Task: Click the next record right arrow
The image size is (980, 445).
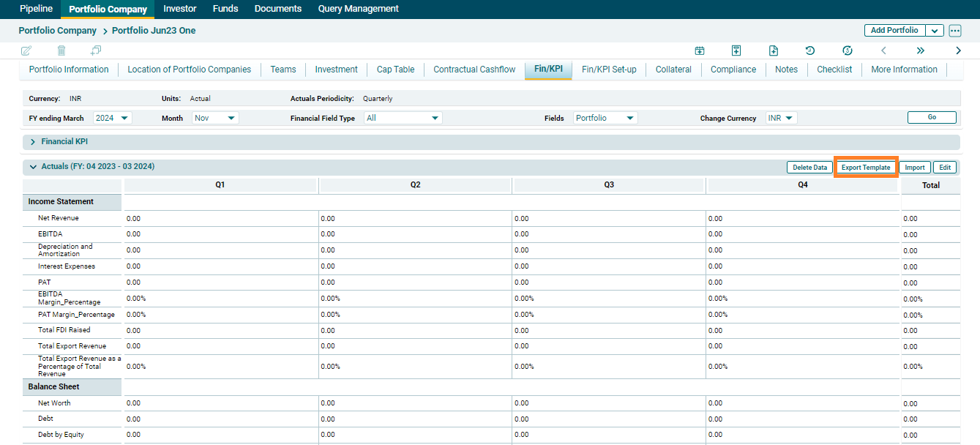Action: tap(958, 51)
